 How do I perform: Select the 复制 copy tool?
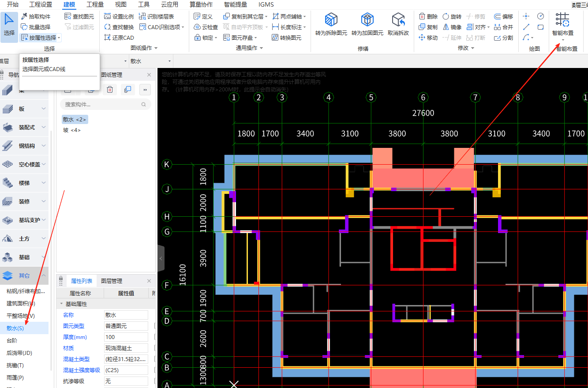(428, 27)
